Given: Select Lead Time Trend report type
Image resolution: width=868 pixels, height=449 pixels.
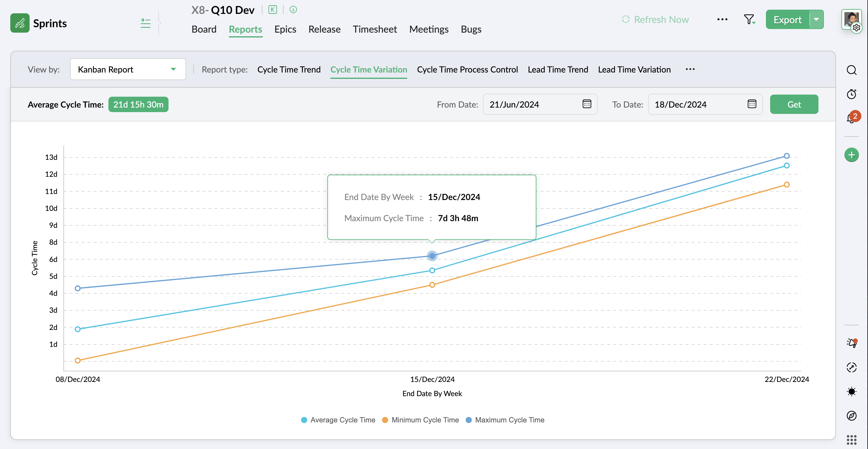Looking at the screenshot, I should [x=558, y=69].
